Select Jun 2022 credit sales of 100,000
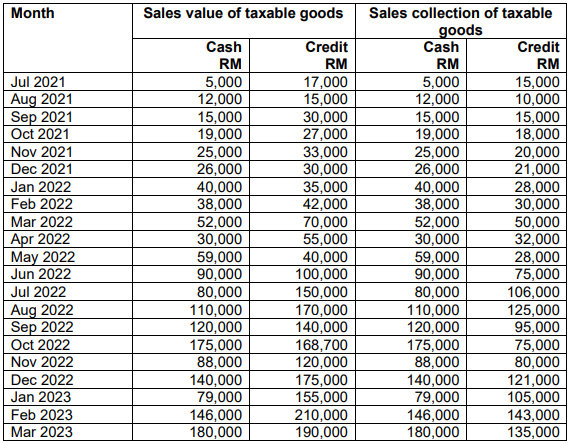The height and width of the screenshot is (443, 570). pyautogui.click(x=321, y=274)
